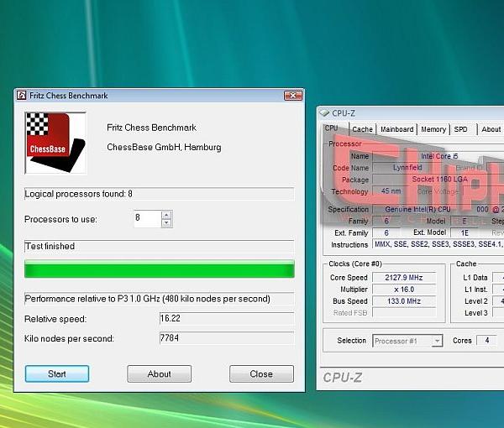The height and width of the screenshot is (428, 504).
Task: Click the Bus Speed value 133.0 MHz
Action: (404, 301)
